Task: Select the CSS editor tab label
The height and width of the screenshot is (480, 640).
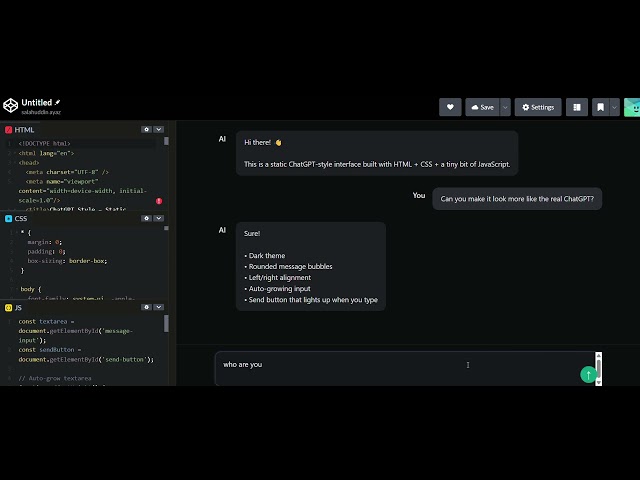Action: 21,219
